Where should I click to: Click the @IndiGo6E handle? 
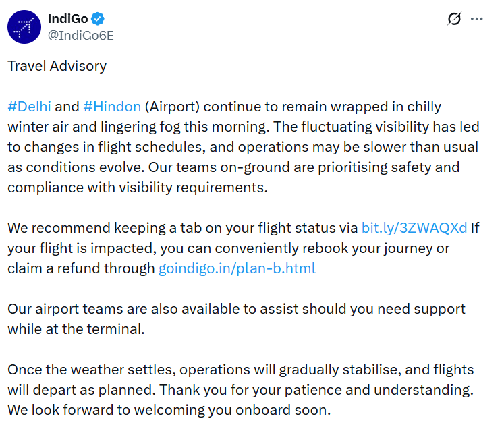coord(80,36)
